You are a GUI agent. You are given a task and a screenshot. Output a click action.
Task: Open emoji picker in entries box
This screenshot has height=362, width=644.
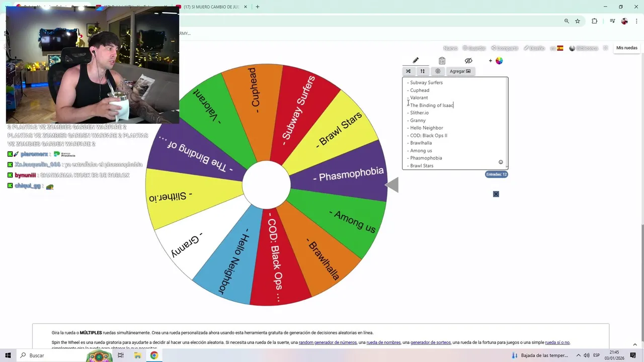[501, 162]
